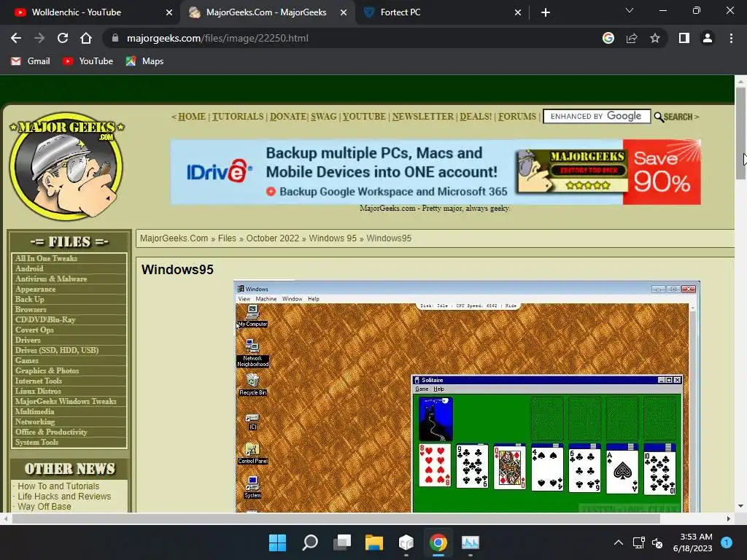Image resolution: width=747 pixels, height=560 pixels.
Task: Open DONATE in site navigation
Action: pos(287,117)
